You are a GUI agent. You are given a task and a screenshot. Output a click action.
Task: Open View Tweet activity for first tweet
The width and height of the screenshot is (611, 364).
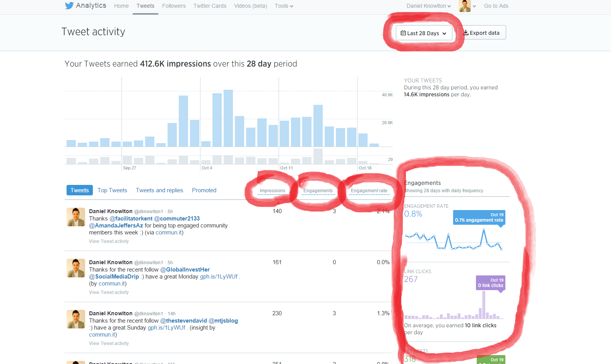(x=109, y=241)
